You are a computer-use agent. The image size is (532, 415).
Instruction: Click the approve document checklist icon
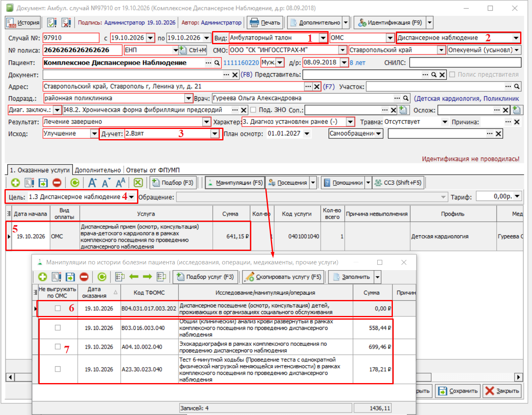[52, 23]
